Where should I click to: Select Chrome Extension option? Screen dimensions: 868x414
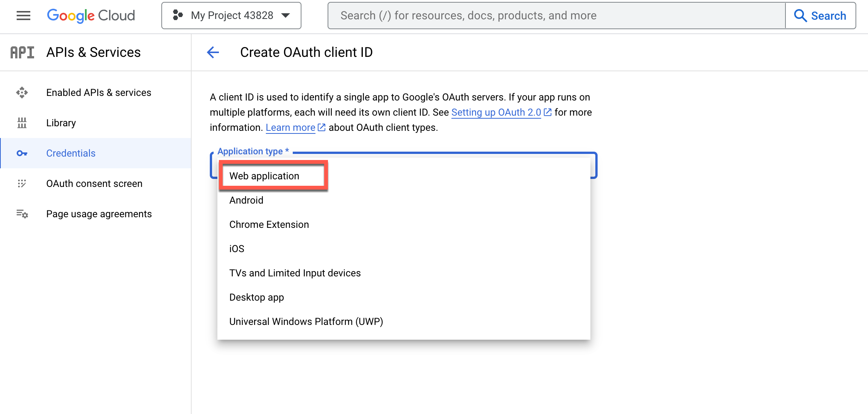pos(404,224)
